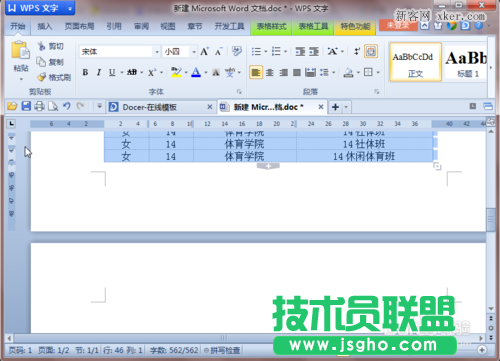Pick the blue font color A button

pos(196,72)
